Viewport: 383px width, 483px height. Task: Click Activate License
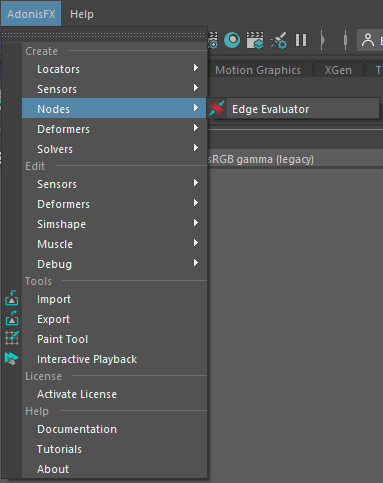tap(114, 394)
